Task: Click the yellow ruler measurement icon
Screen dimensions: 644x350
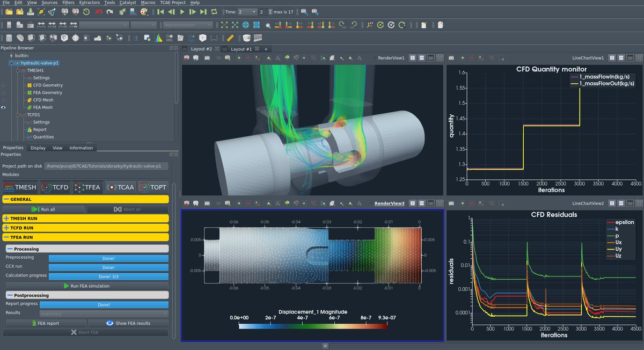Action: point(230,38)
